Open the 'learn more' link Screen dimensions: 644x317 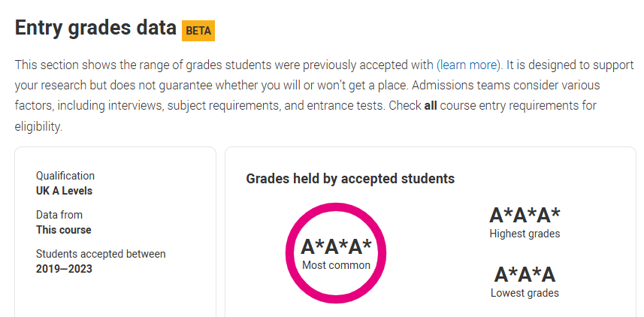[x=468, y=65]
